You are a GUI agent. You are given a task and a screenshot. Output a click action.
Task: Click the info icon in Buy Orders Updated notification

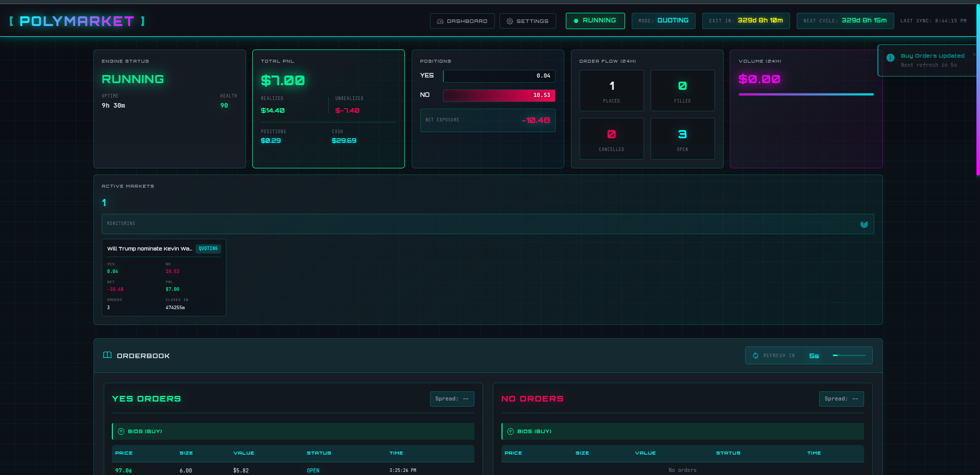[890, 58]
